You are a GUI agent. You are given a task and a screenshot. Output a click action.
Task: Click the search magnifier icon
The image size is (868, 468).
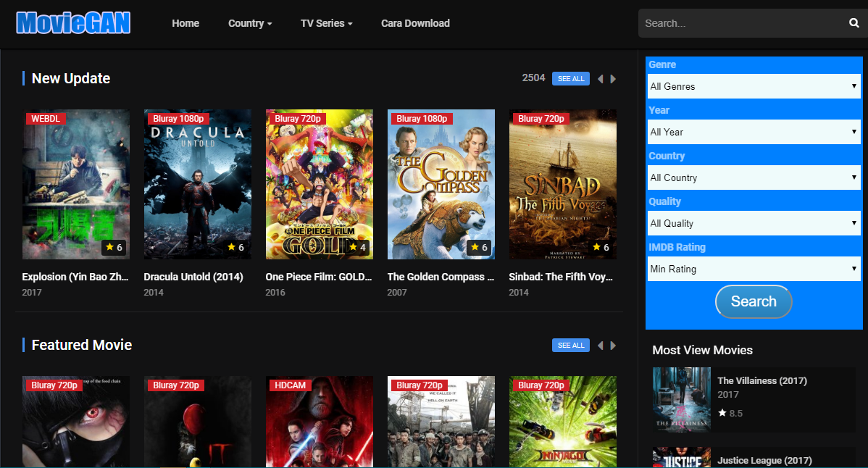point(854,22)
